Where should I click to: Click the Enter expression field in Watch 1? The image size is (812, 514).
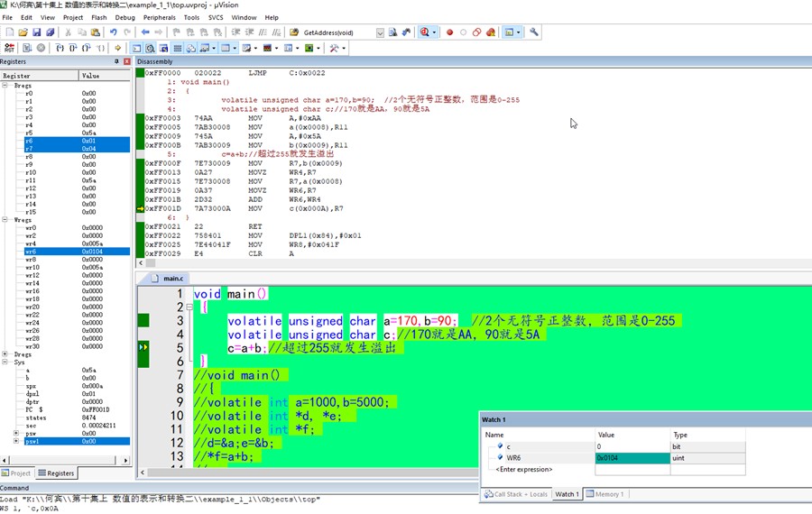pos(538,470)
